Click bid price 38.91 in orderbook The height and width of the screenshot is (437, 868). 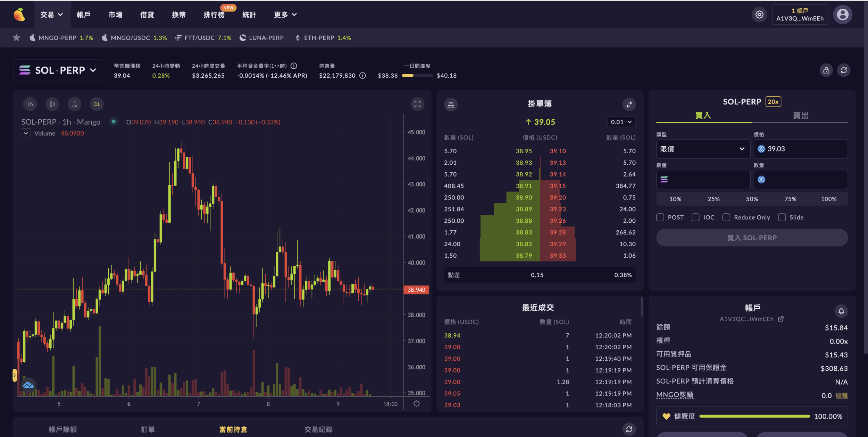[524, 186]
